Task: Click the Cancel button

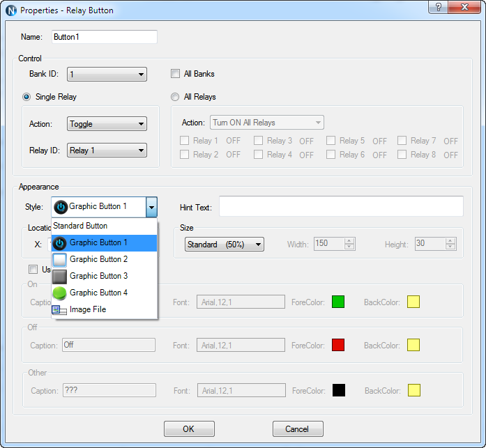Action: 298,428
